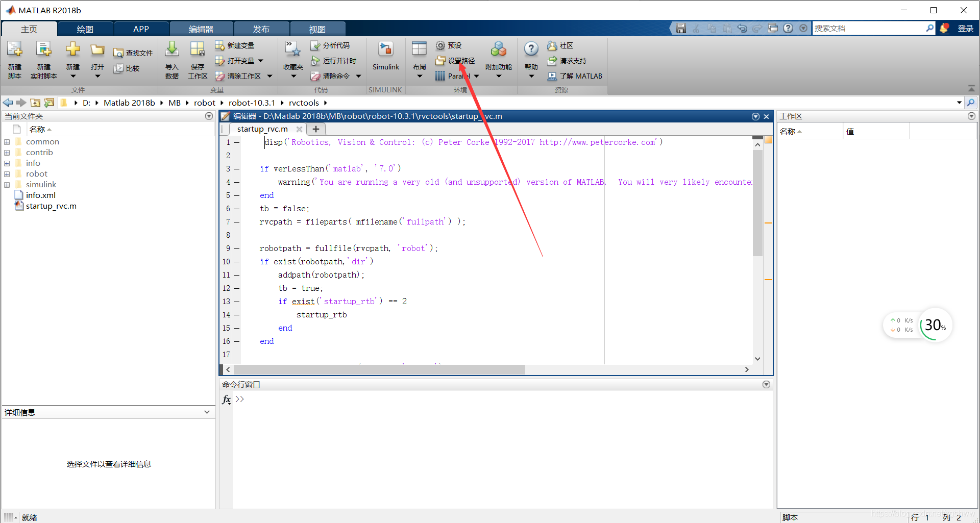Toggle breakpoint on line 3
This screenshot has width=980, height=523.
click(237, 169)
